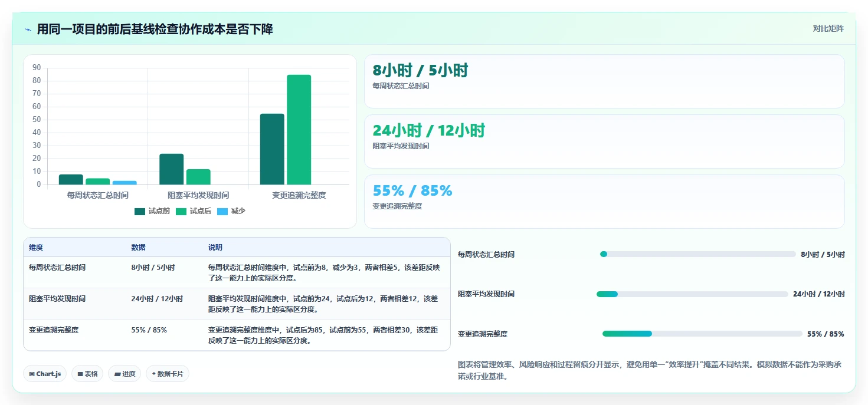
Task: Click the 变更追溯完整度 chart axis label
Action: (x=299, y=195)
